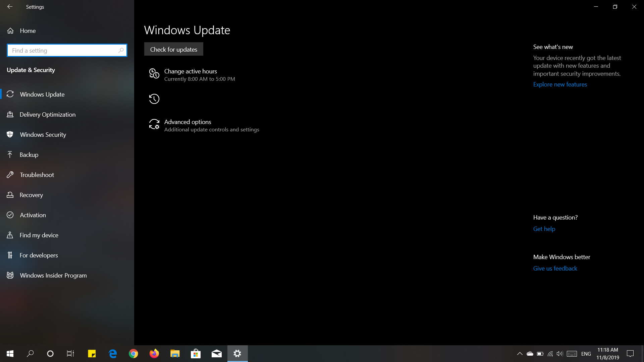
Task: Click the Windows Update heading text
Action: click(187, 30)
